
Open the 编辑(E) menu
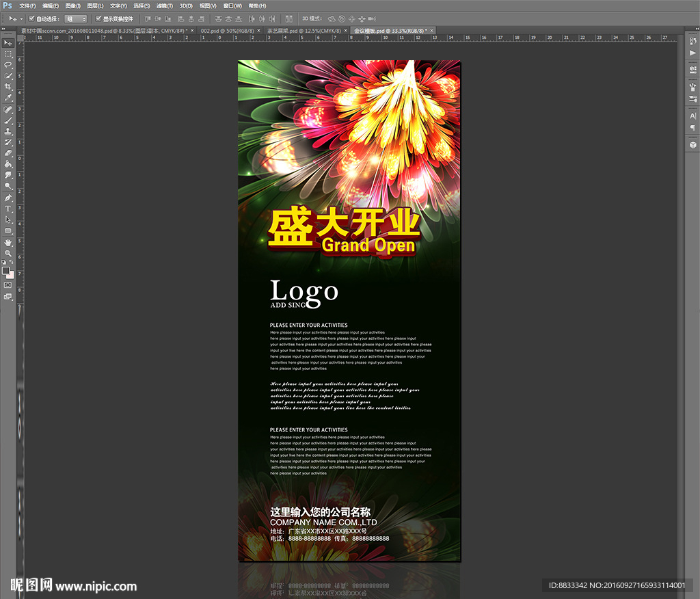[51, 5]
